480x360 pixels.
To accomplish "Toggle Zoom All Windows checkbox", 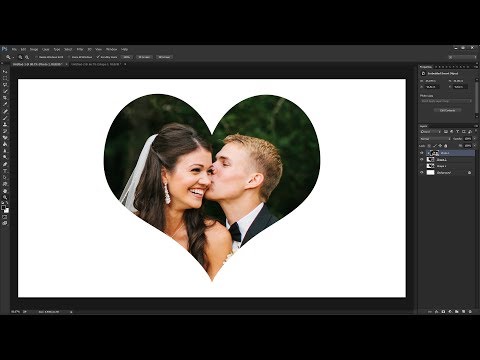I will pyautogui.click(x=69, y=57).
